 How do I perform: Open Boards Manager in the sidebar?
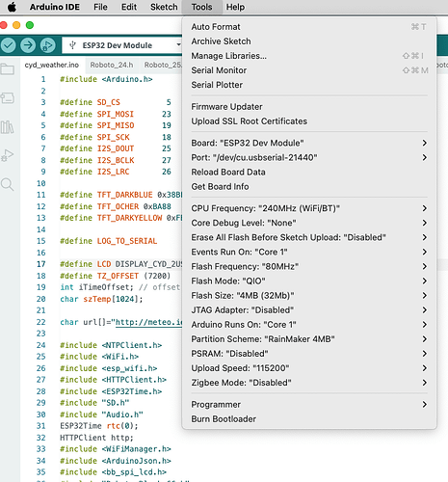click(7, 98)
